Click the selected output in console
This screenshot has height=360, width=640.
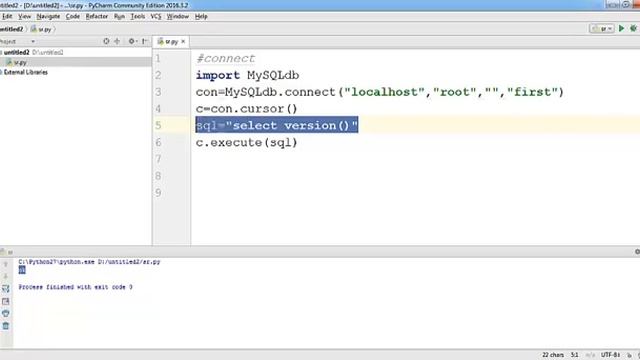pos(22,270)
